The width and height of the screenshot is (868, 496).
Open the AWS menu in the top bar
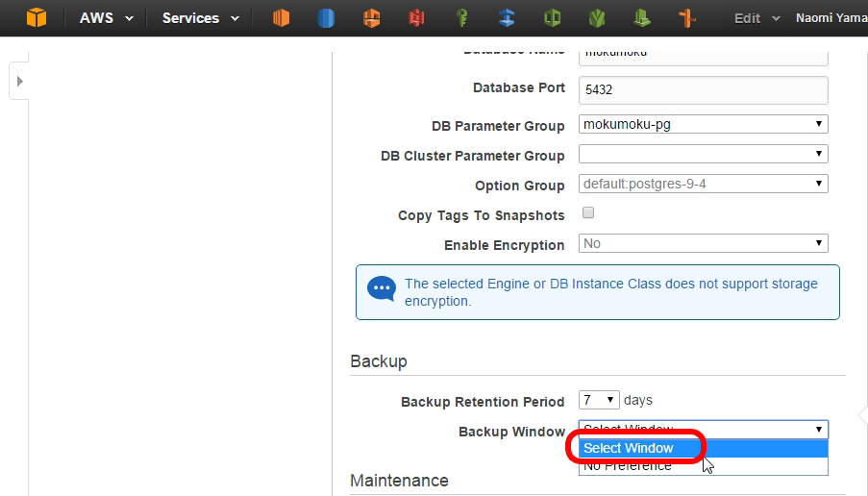(107, 18)
